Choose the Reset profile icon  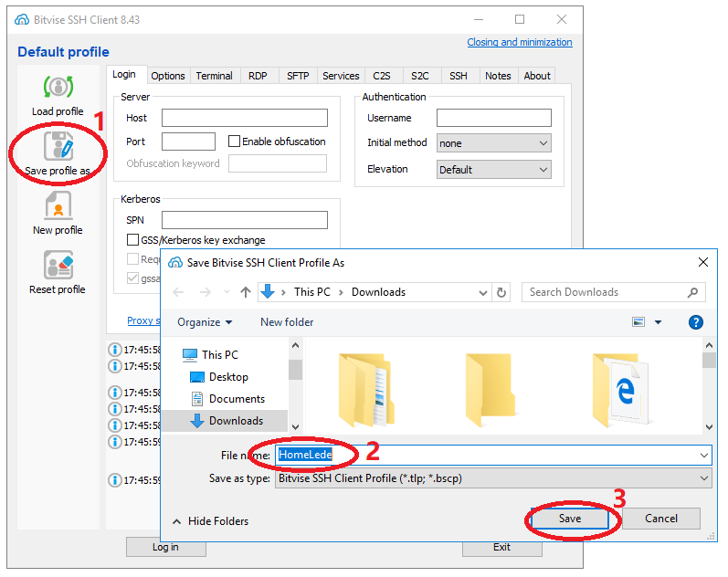(58, 265)
